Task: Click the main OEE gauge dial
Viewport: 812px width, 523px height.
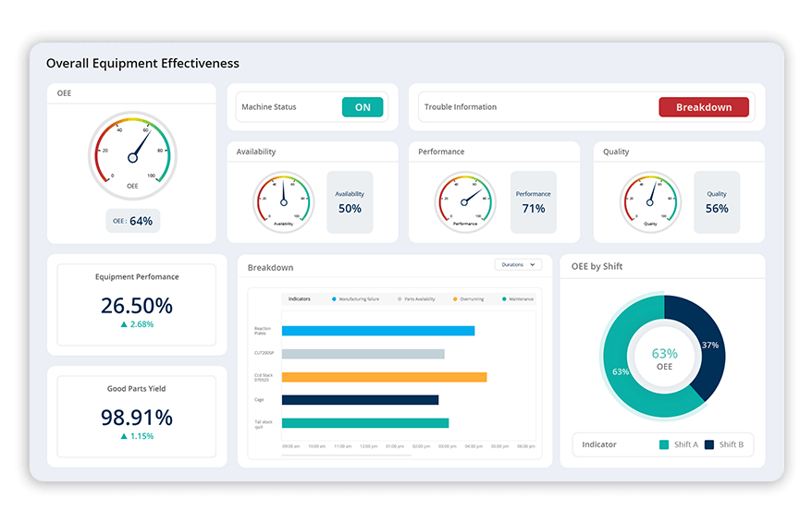Action: point(131,155)
